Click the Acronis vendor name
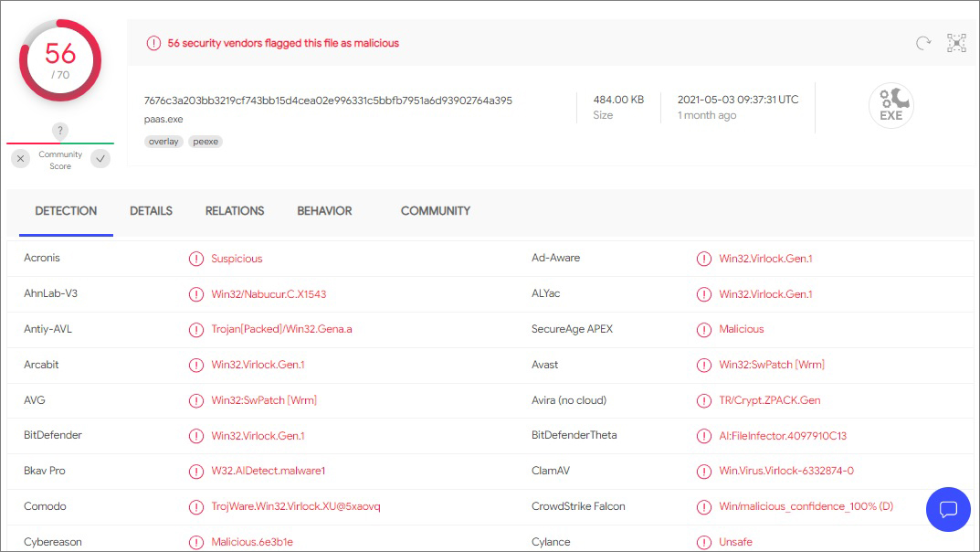 [42, 258]
